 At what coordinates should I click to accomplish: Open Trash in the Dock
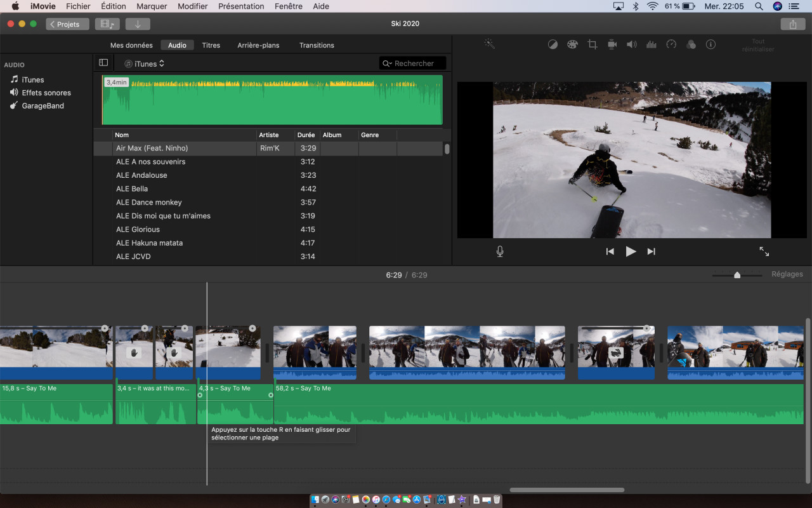tap(497, 500)
